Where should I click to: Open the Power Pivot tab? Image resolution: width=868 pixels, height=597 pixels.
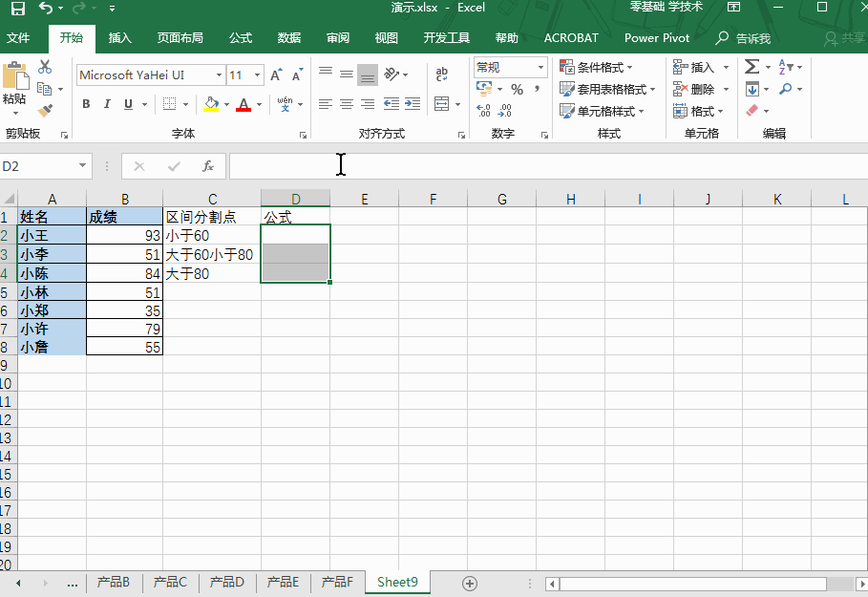click(x=657, y=37)
